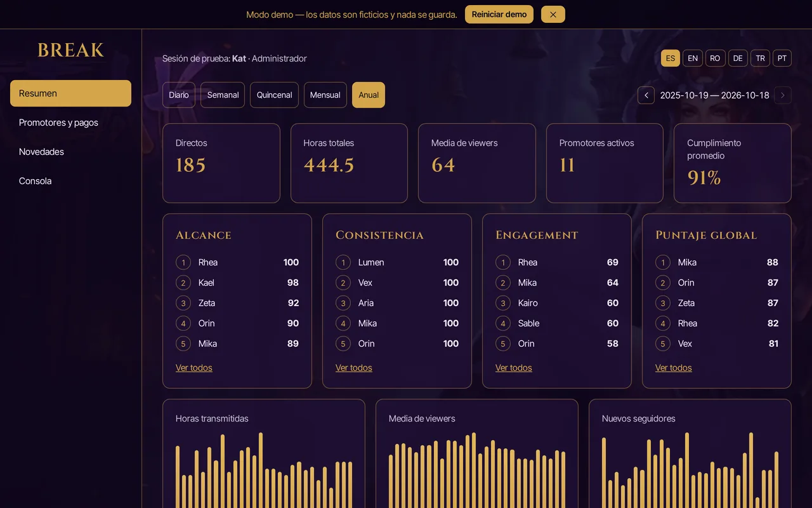Viewport: 812px width, 508px height.
Task: Click the BREAK logo
Action: tap(70, 50)
